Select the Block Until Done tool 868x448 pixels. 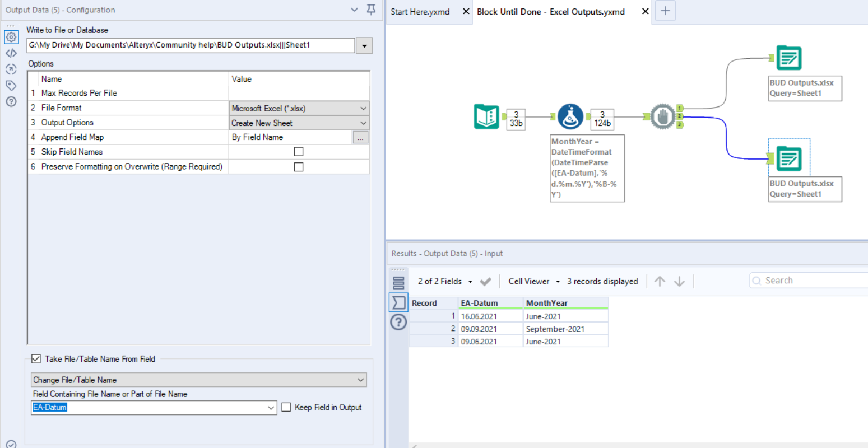[x=662, y=116]
